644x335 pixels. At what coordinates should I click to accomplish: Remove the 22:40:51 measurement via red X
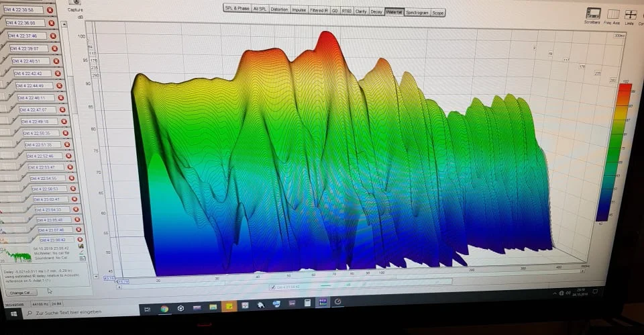click(56, 61)
